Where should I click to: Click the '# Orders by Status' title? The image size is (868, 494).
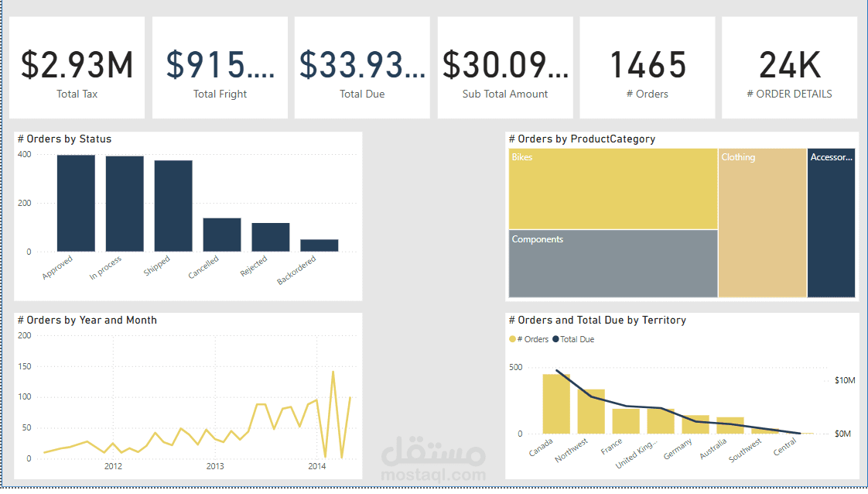tap(64, 139)
